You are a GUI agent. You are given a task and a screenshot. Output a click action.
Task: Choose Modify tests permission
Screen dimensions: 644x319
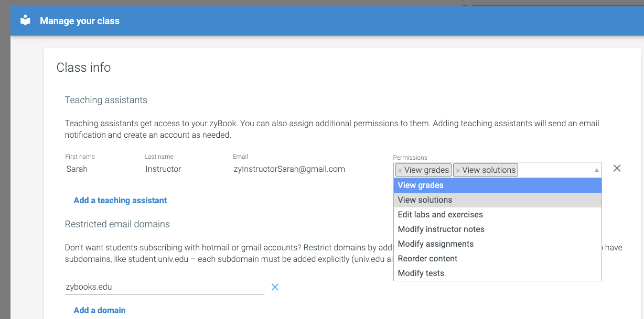tap(421, 273)
